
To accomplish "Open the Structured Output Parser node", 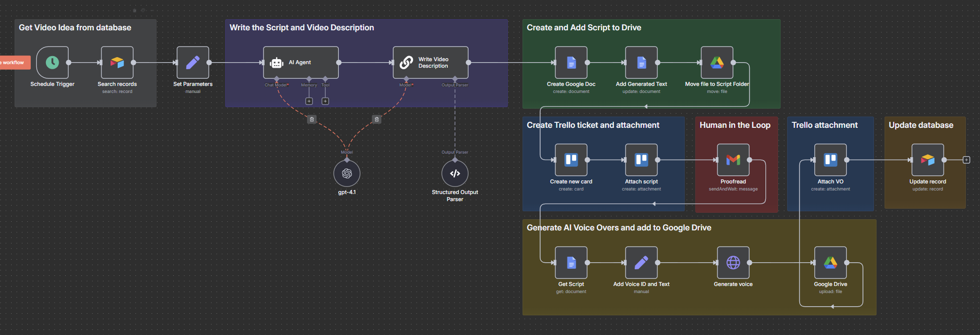I will point(455,173).
